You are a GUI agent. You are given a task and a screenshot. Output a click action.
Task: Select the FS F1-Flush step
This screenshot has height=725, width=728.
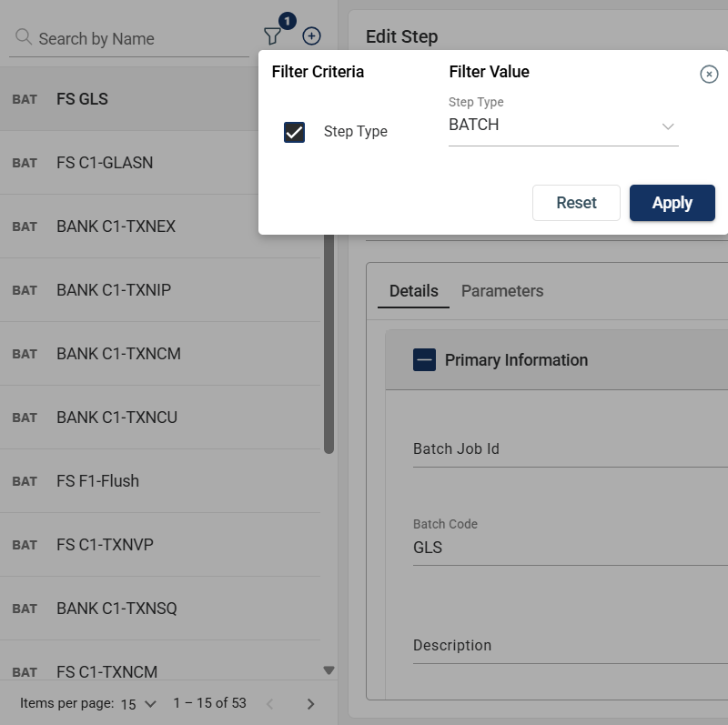pyautogui.click(x=97, y=481)
